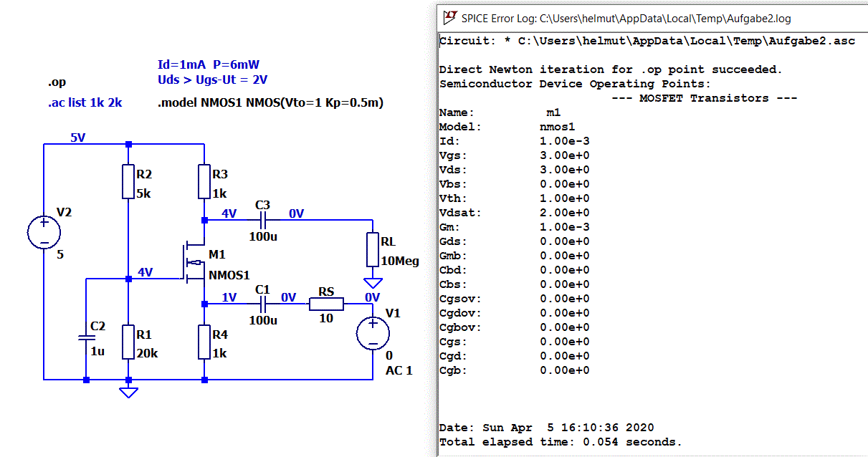This screenshot has width=868, height=457.
Task: Click the RL 10Meg load resistor
Action: (373, 250)
